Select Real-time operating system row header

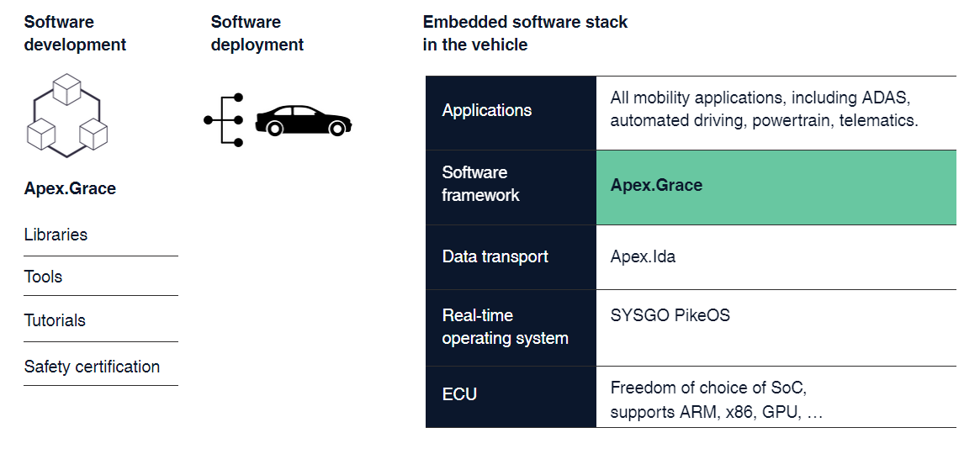click(511, 327)
